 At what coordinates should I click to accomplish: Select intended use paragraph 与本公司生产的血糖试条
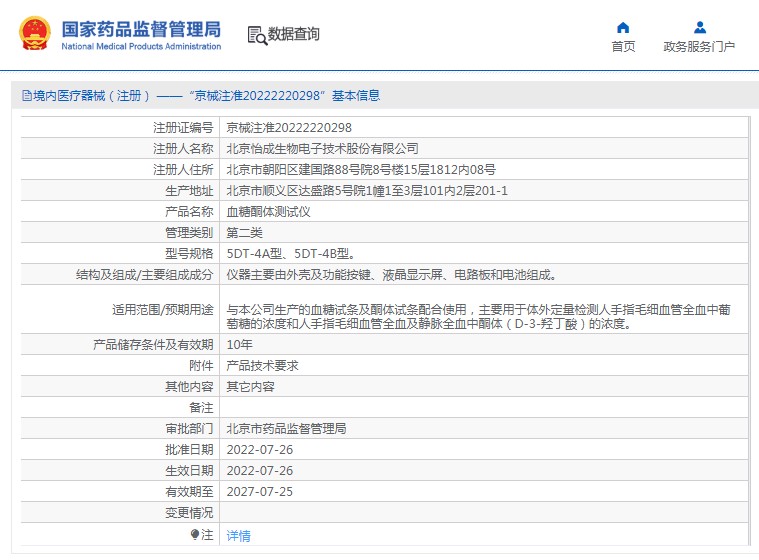[478, 317]
